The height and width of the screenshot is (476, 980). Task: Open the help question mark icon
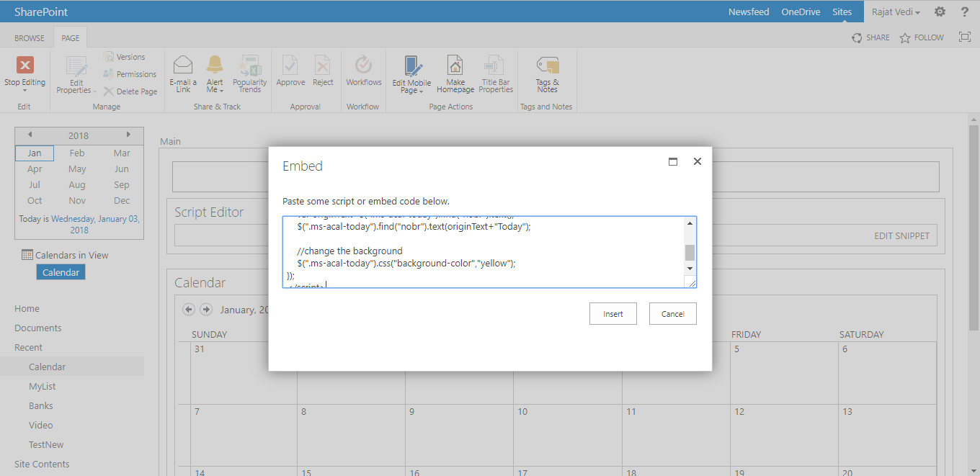[965, 12]
